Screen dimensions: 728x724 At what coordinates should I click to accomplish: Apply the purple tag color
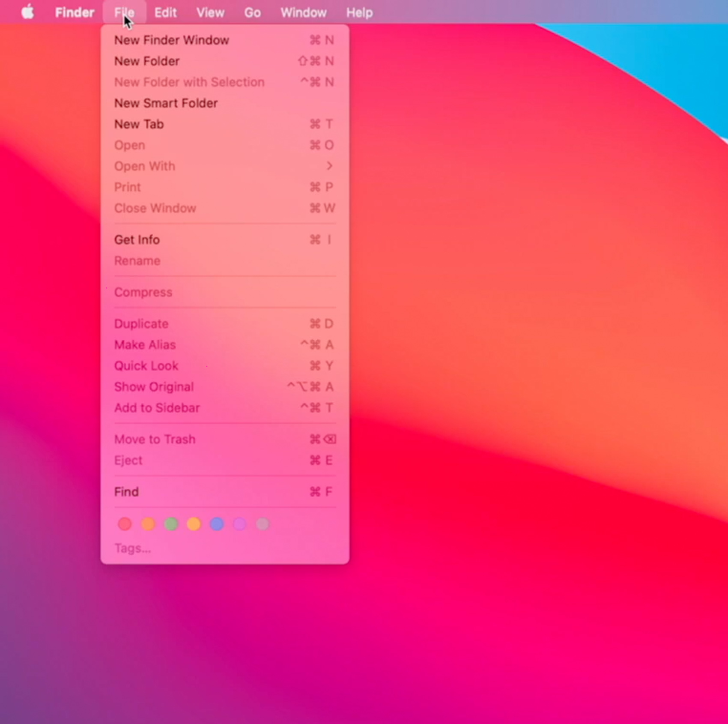[x=240, y=524]
